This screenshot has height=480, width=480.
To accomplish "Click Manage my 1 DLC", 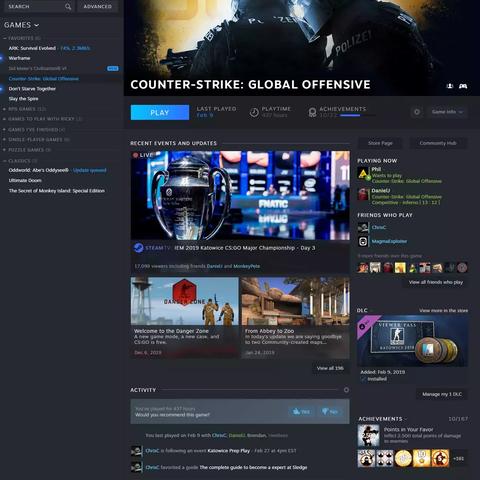I will point(442,394).
